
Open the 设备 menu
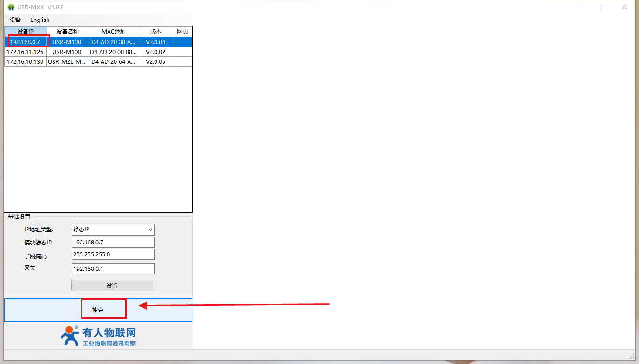[x=15, y=20]
